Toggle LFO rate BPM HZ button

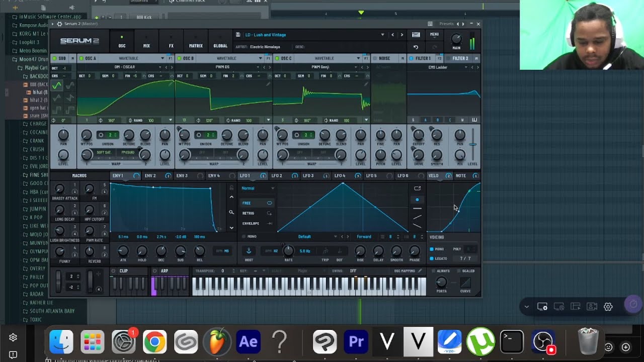(272, 251)
